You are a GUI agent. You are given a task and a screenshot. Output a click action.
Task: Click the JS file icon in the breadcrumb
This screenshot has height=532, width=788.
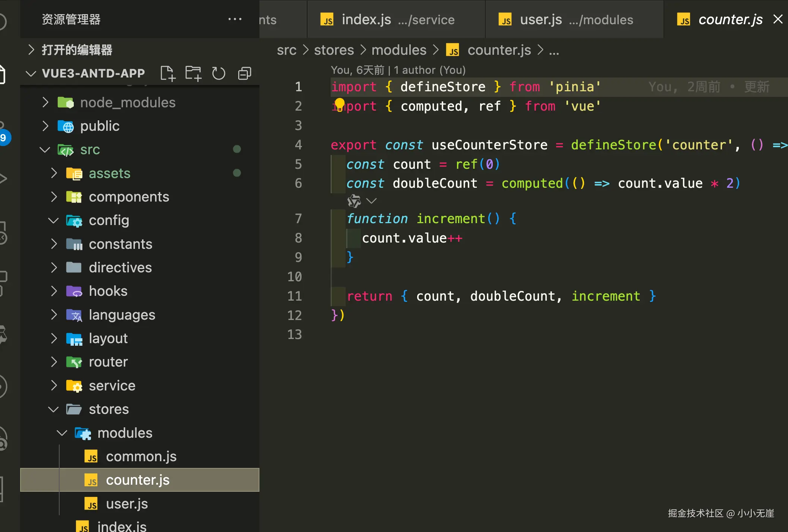453,50
